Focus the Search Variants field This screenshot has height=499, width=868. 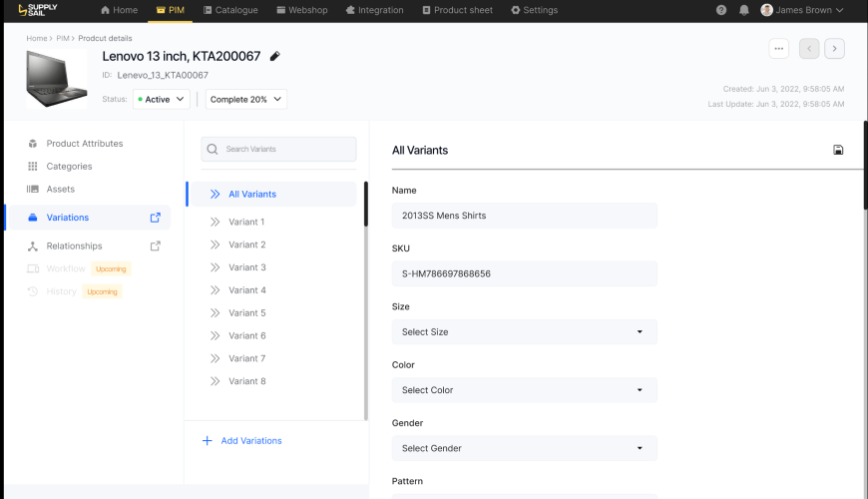278,149
